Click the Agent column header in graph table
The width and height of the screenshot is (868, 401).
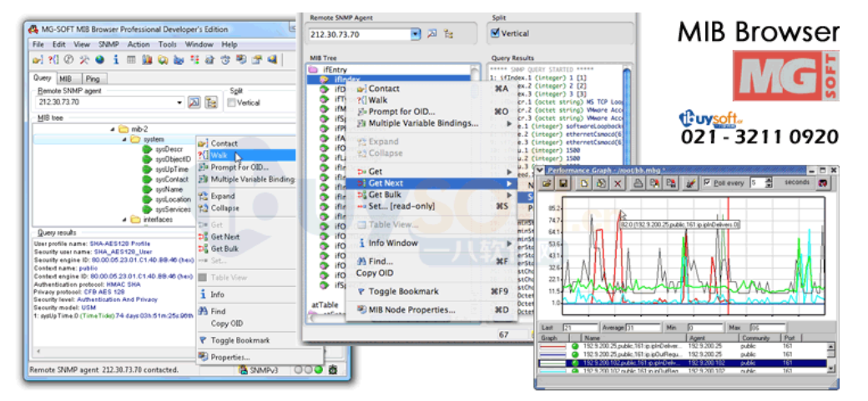[712, 338]
